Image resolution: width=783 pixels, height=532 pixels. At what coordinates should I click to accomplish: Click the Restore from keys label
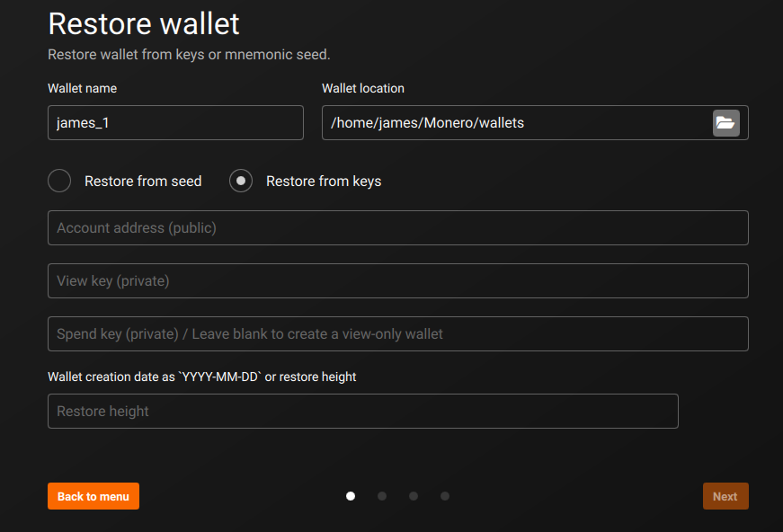click(x=324, y=182)
